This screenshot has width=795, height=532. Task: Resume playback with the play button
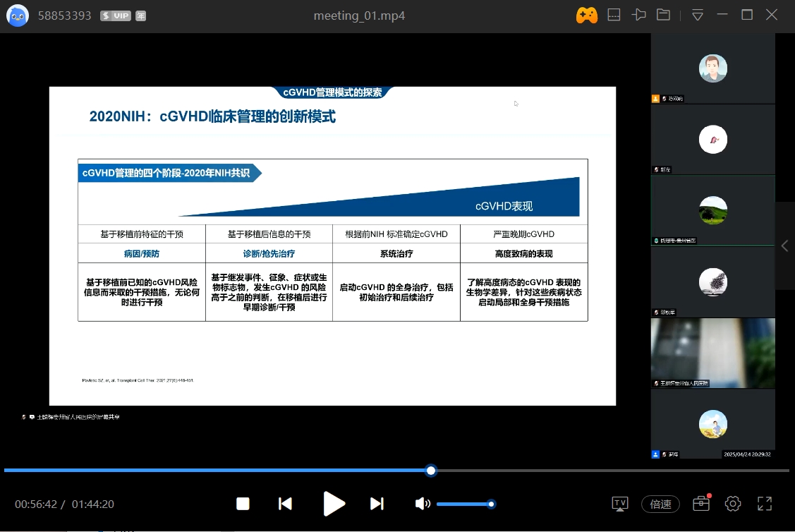[x=334, y=504]
